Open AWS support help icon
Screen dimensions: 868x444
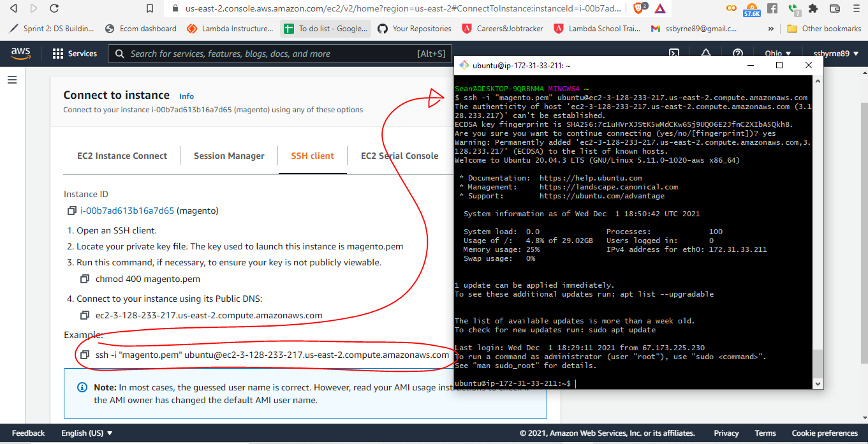738,54
